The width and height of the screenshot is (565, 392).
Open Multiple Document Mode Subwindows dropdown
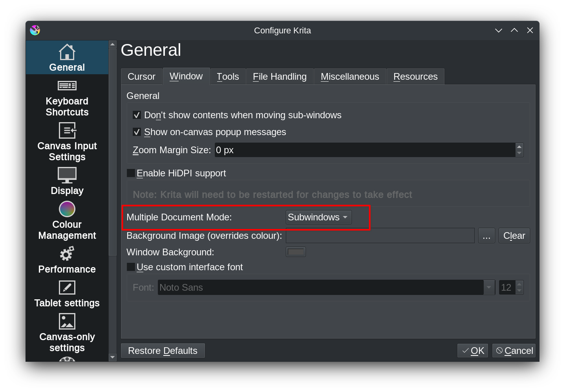pyautogui.click(x=318, y=217)
